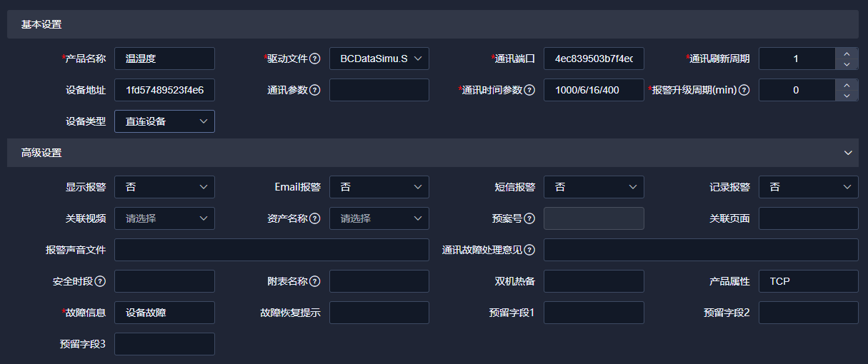Open the 显示报警 dropdown
The width and height of the screenshot is (868, 364).
(x=164, y=187)
